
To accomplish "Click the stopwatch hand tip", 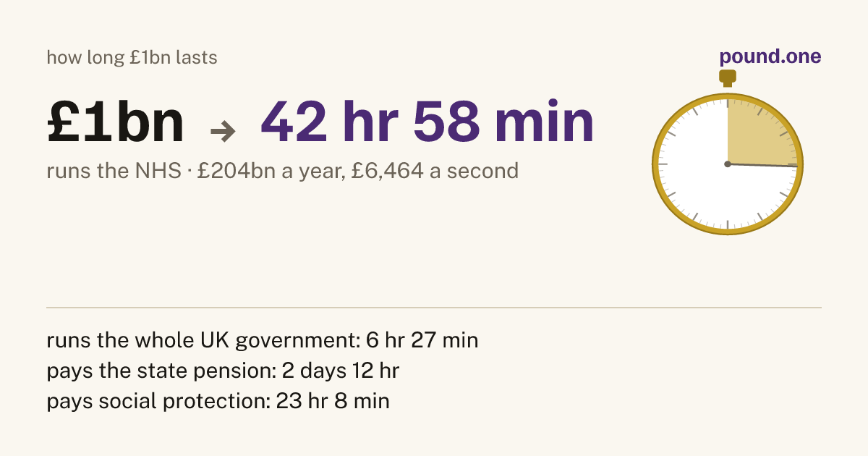I will coord(794,166).
